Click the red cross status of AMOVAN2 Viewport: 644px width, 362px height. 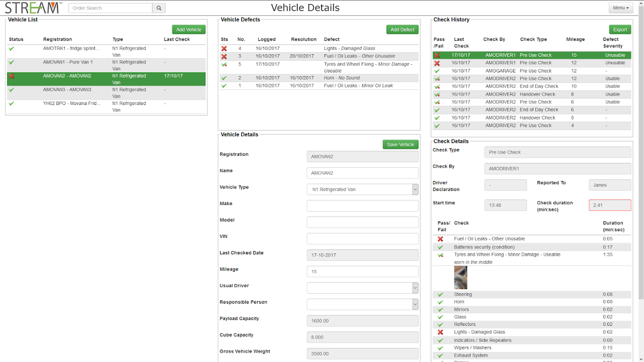click(11, 76)
